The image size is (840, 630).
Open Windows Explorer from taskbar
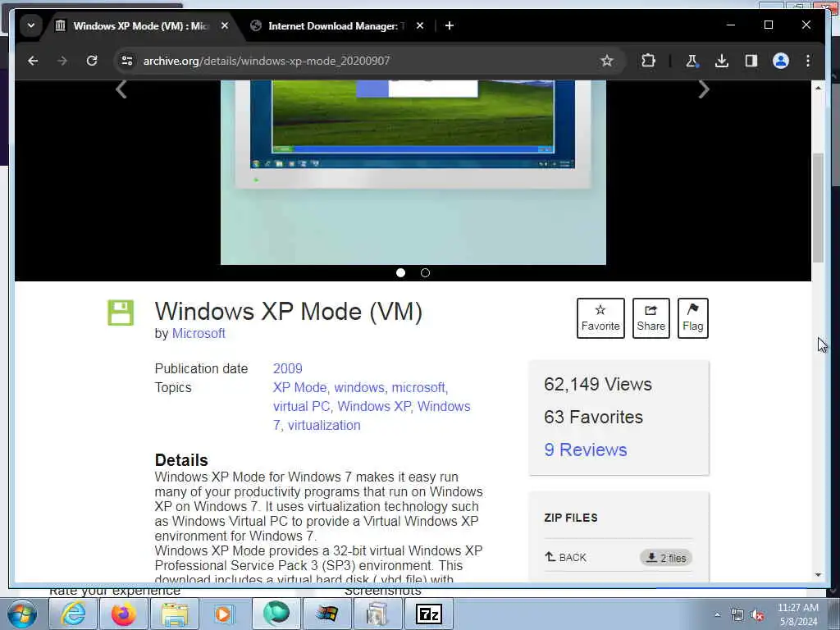(x=175, y=614)
